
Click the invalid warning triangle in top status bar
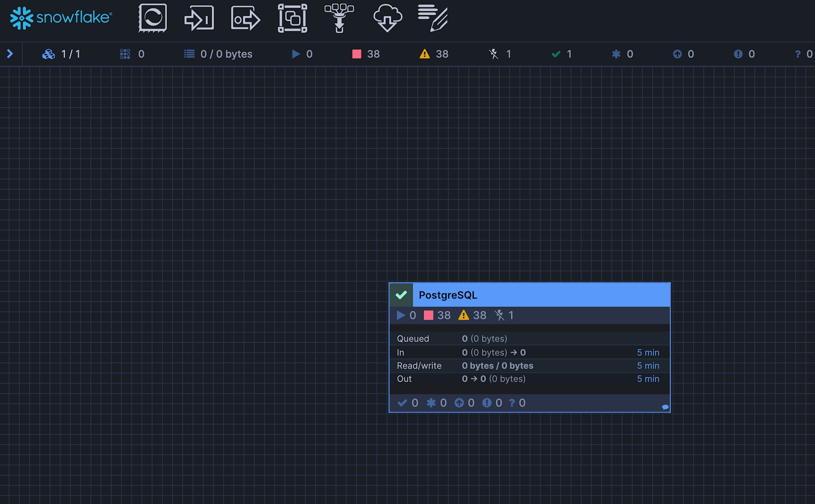[425, 54]
